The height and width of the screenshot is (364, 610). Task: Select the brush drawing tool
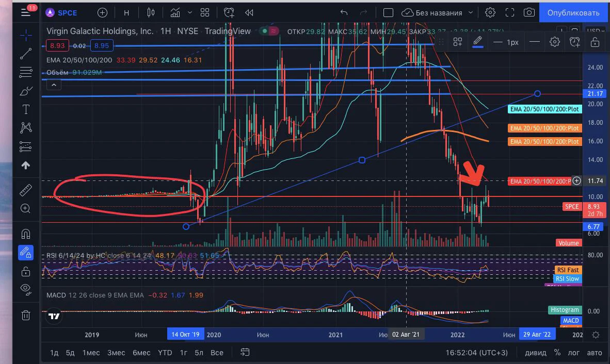tap(26, 91)
